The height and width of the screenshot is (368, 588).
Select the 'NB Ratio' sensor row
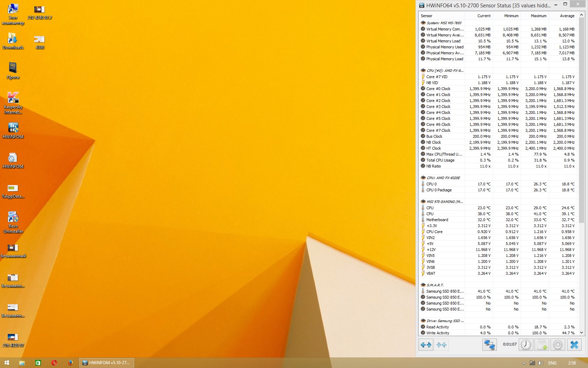pyautogui.click(x=498, y=166)
